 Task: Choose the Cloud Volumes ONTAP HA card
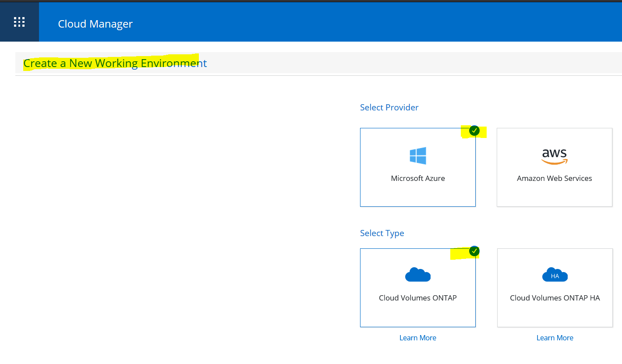[x=555, y=288]
